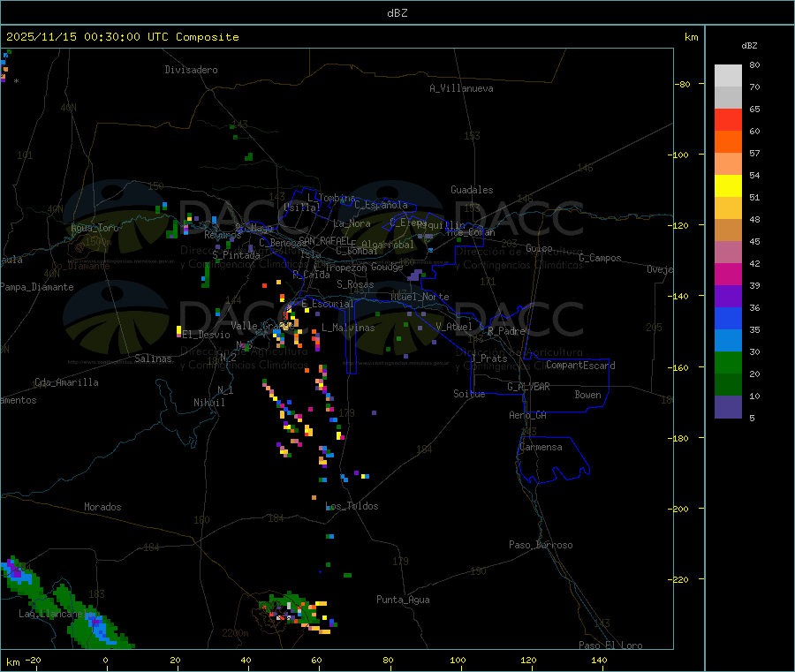The width and height of the screenshot is (795, 672).
Task: Select the '100' tick on the bottom axis
Action: pos(458,660)
